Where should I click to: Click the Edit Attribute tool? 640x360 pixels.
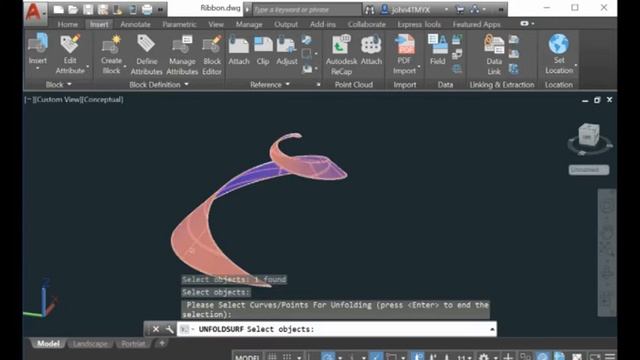tap(70, 54)
